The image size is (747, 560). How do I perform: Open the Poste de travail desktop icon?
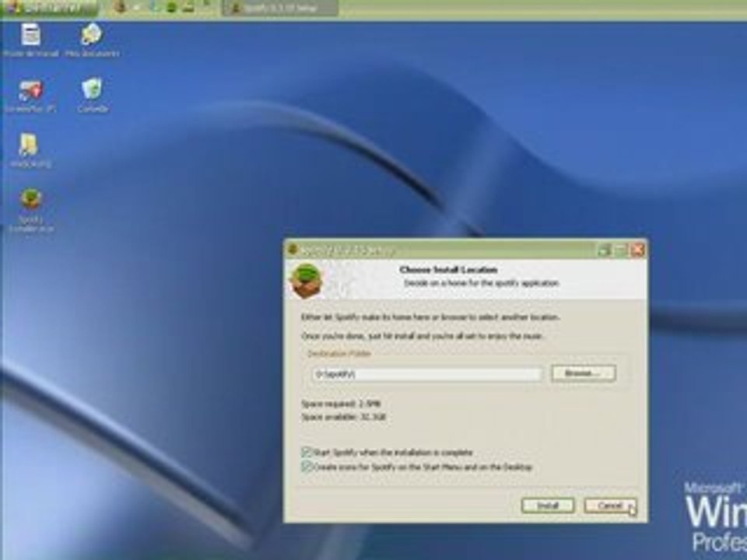click(31, 40)
